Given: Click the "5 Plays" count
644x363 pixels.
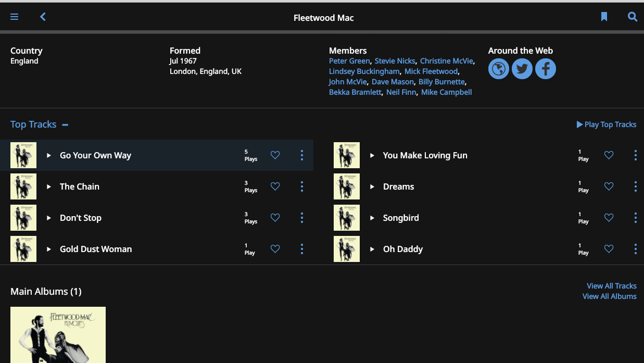Looking at the screenshot, I should (x=251, y=155).
